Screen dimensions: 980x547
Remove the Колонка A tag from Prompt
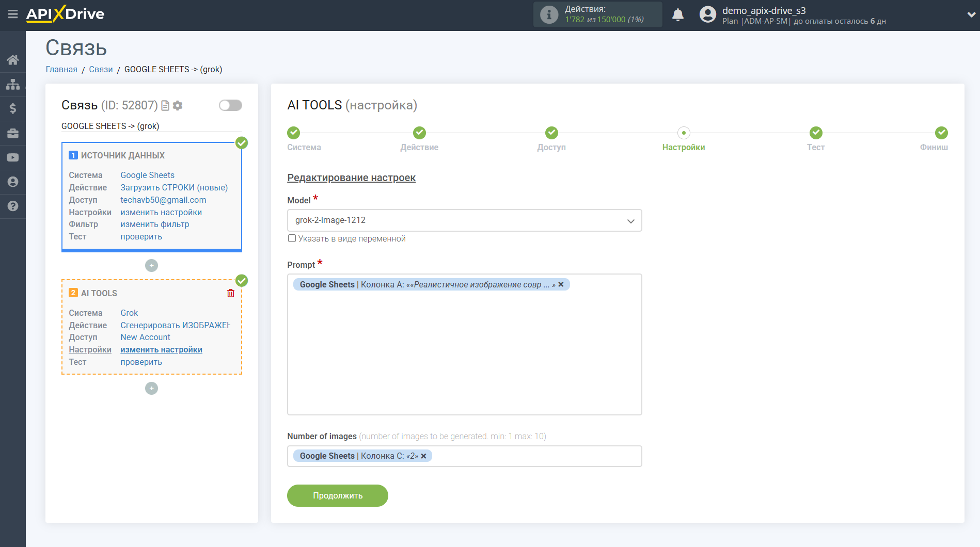pos(561,284)
